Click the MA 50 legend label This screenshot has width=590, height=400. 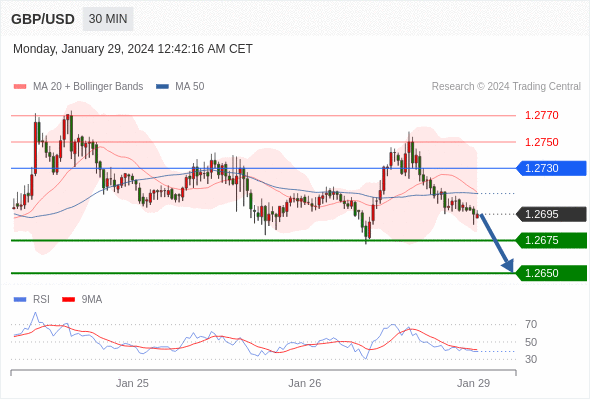(190, 87)
